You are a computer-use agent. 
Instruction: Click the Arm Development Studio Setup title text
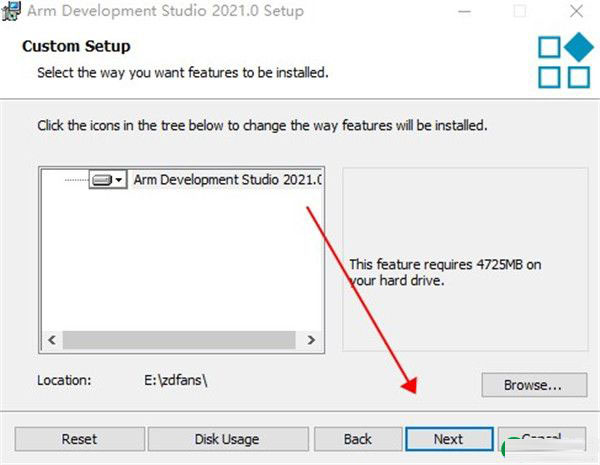coord(165,11)
